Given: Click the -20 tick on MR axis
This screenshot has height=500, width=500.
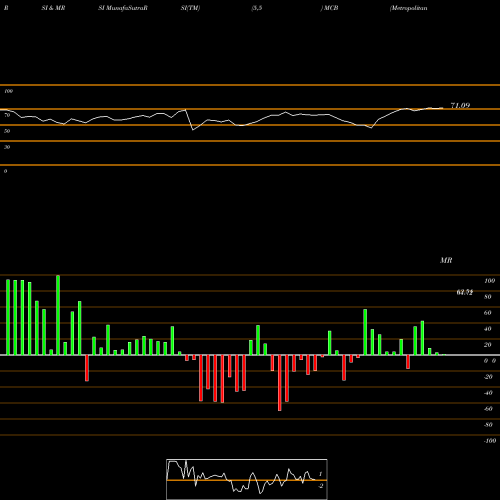Looking at the screenshot, I should [488, 377].
